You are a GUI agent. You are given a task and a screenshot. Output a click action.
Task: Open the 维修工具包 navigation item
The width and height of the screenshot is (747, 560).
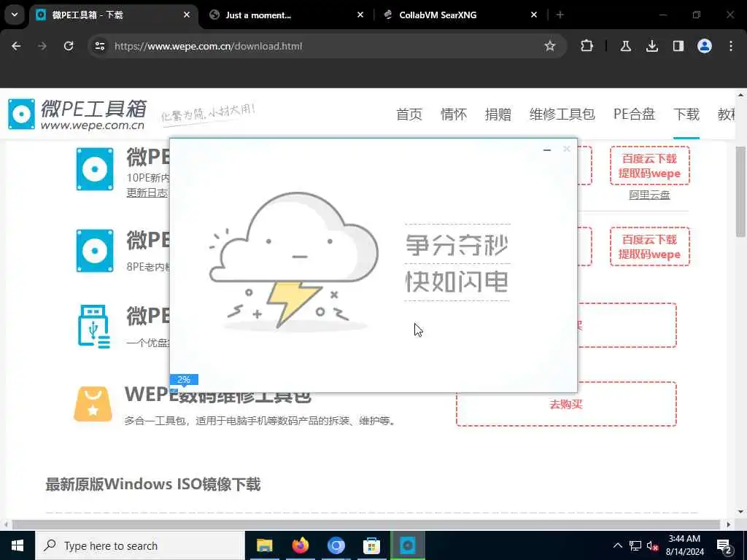[562, 114]
